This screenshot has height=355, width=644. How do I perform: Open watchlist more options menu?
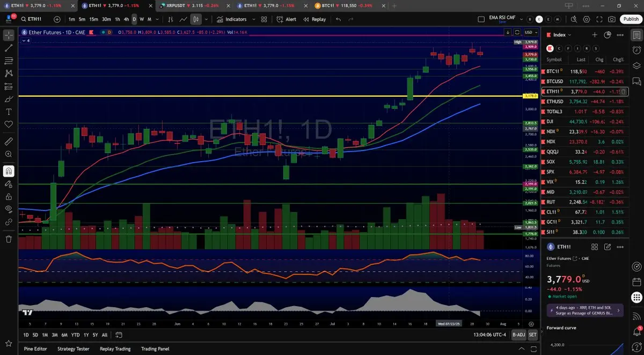click(620, 35)
